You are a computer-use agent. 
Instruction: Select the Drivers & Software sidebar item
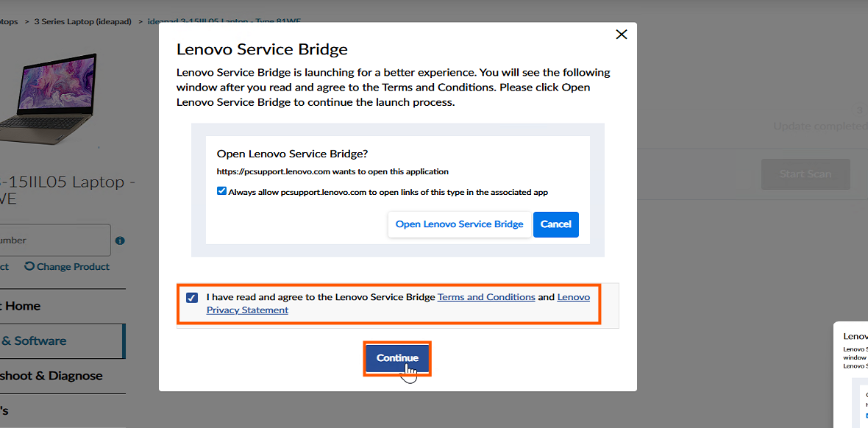pos(63,341)
